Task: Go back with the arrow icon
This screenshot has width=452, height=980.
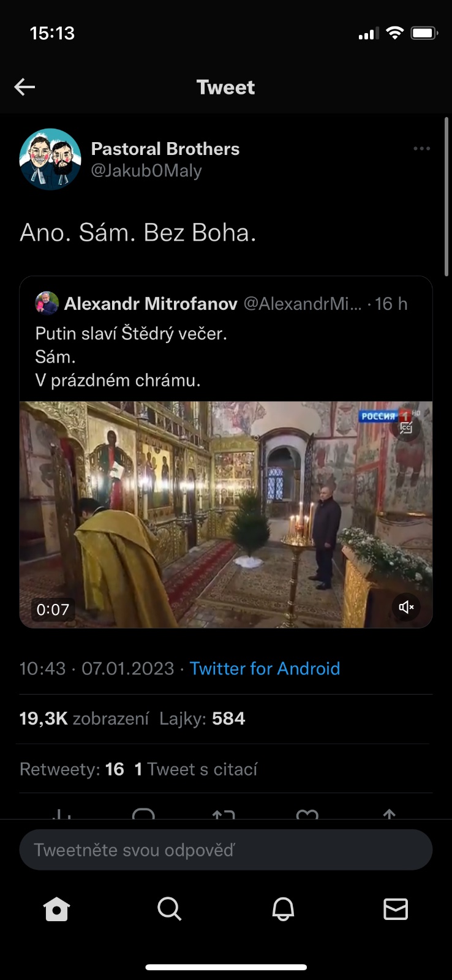Action: [24, 87]
